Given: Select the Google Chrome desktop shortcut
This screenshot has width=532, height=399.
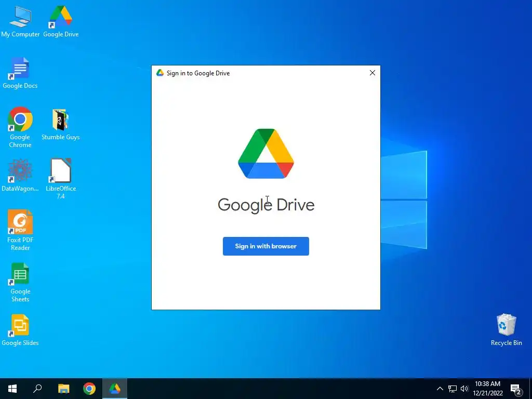Looking at the screenshot, I should [x=20, y=127].
